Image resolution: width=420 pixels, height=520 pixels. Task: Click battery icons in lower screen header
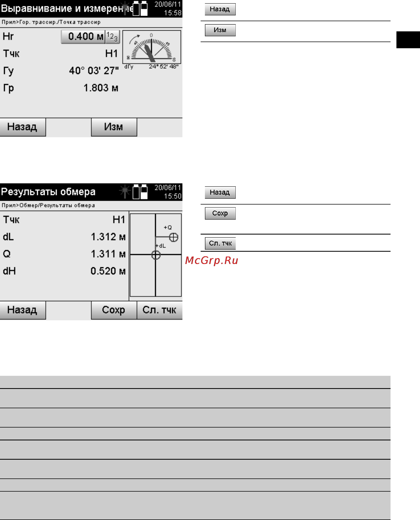click(x=140, y=192)
